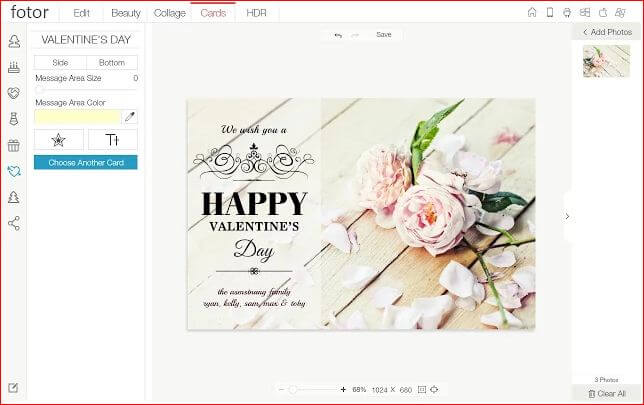Zoom in with the plus icon
644x405 pixels.
pyautogui.click(x=343, y=389)
